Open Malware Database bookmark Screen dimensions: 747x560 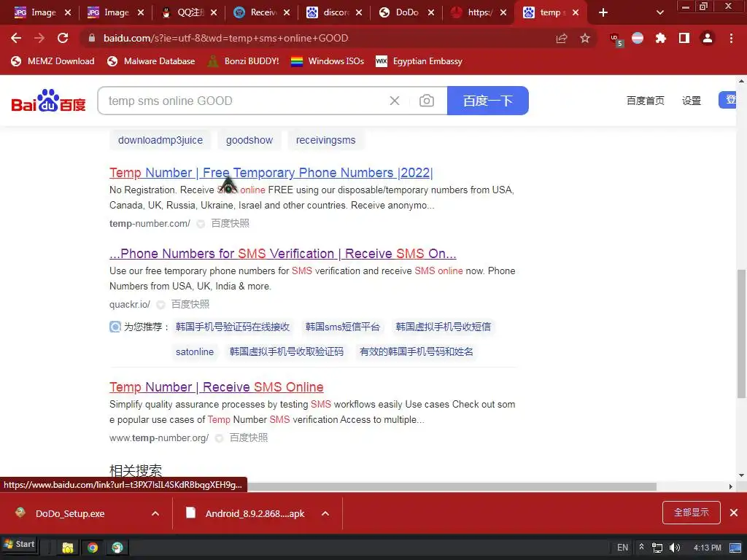[x=152, y=61]
